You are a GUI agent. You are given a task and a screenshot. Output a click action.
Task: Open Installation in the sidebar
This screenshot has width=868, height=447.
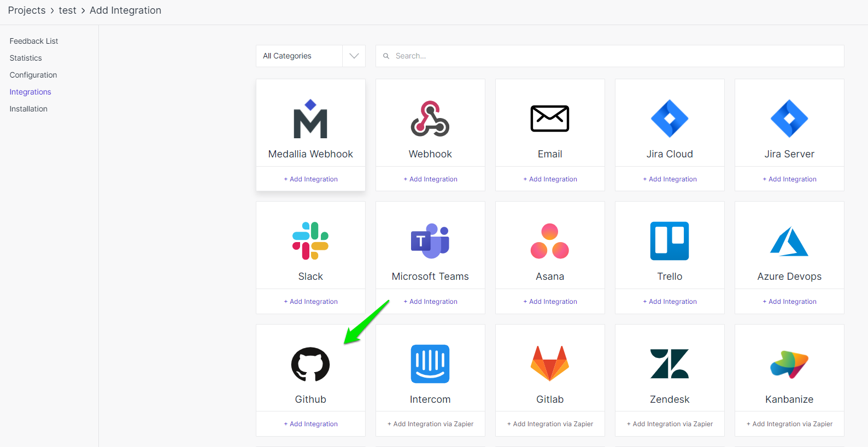(x=28, y=109)
